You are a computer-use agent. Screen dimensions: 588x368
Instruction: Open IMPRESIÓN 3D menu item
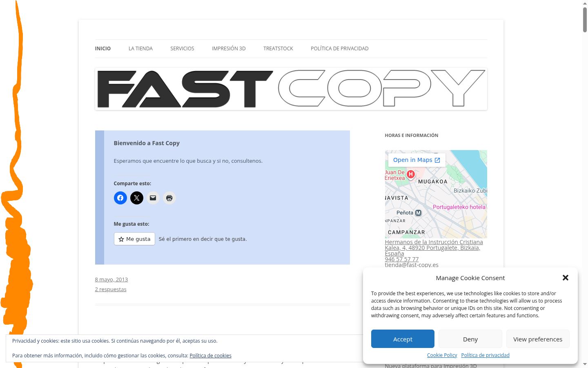coord(229,48)
